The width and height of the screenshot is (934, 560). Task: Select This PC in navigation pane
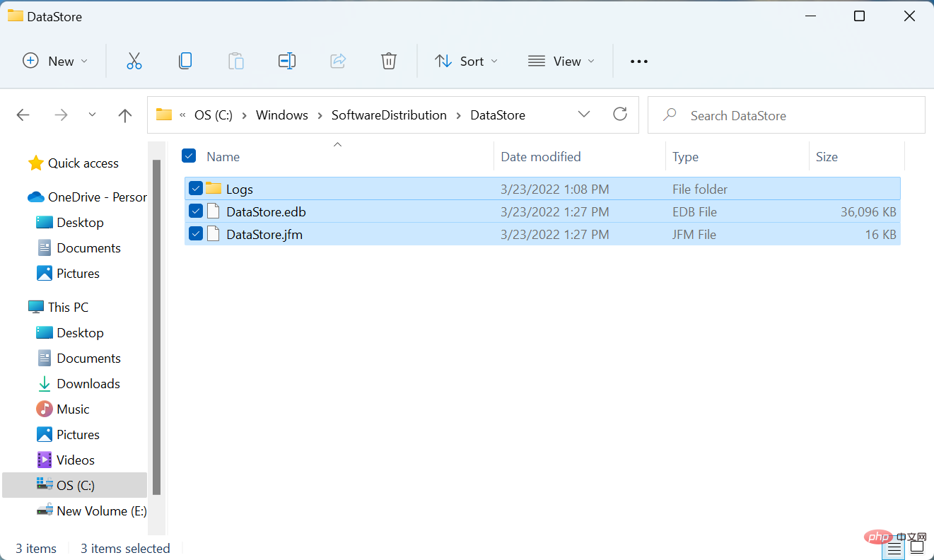[59, 308]
